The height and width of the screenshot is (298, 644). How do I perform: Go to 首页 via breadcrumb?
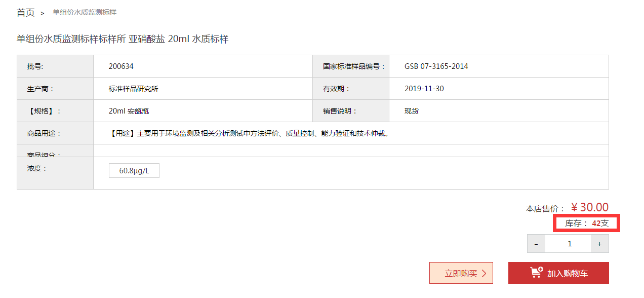click(x=25, y=13)
